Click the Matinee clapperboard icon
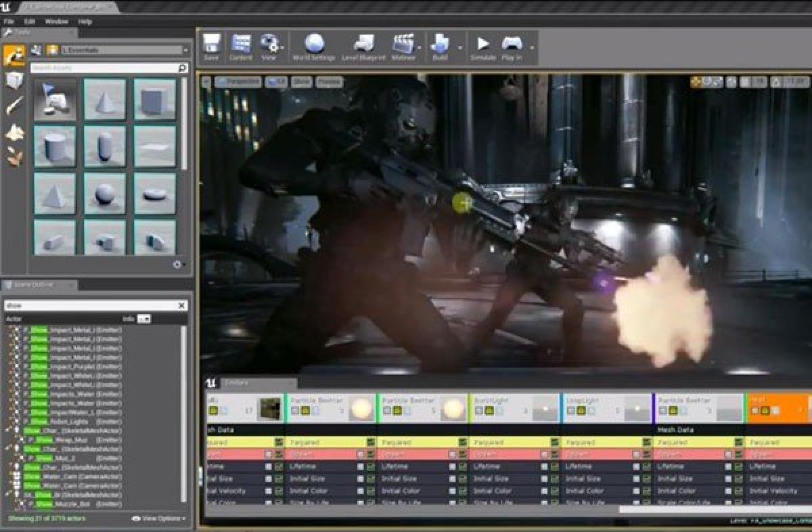This screenshot has height=532, width=812. coord(403,47)
